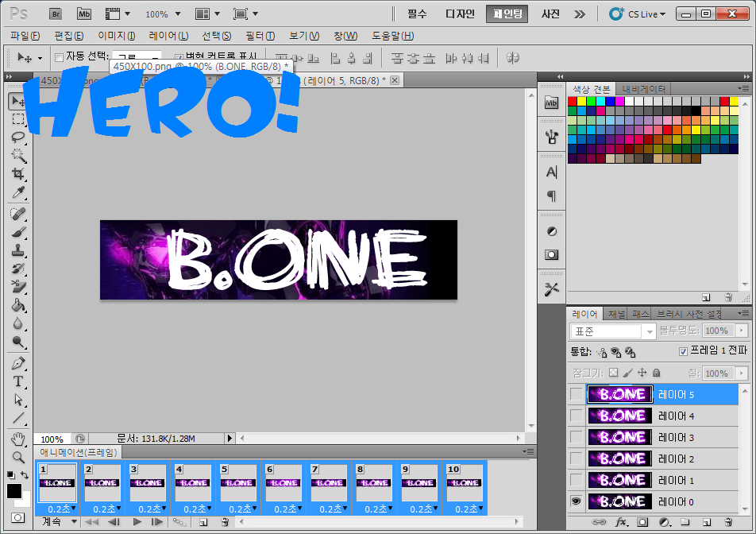Open the Character panel dock icon
The height and width of the screenshot is (534, 756).
[x=551, y=172]
